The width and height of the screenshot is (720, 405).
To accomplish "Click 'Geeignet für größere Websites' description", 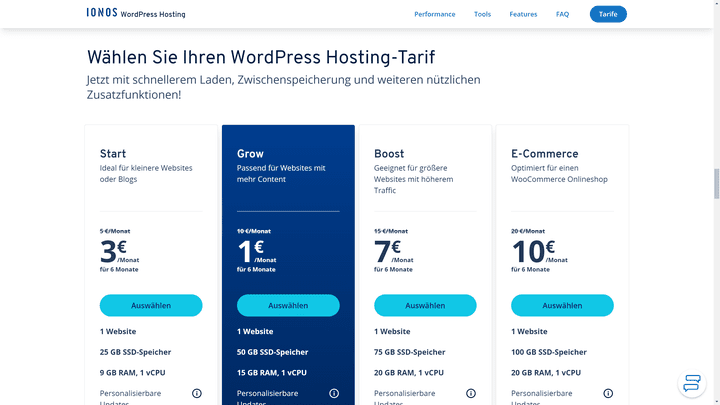I will 413,179.
